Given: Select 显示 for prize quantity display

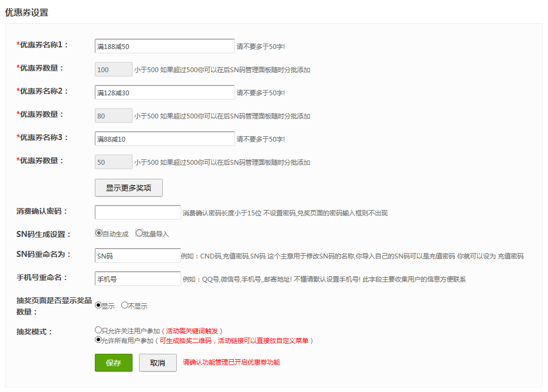Looking at the screenshot, I should click(x=99, y=305).
